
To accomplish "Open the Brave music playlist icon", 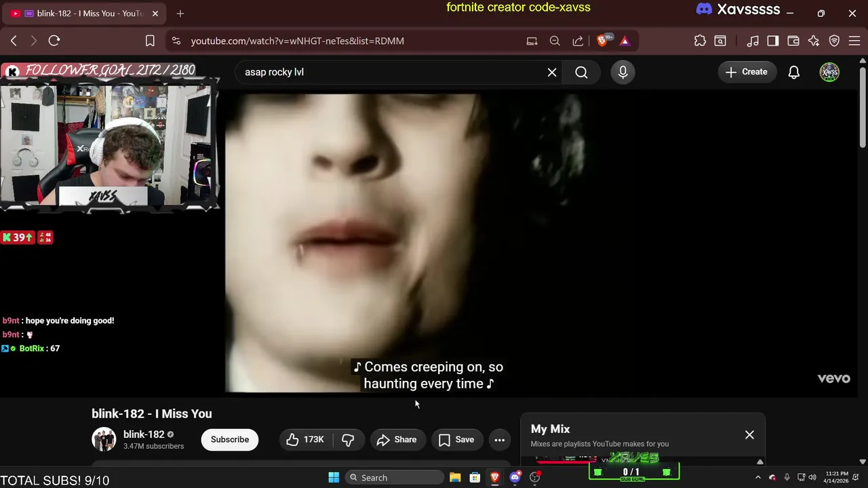I will pos(753,41).
